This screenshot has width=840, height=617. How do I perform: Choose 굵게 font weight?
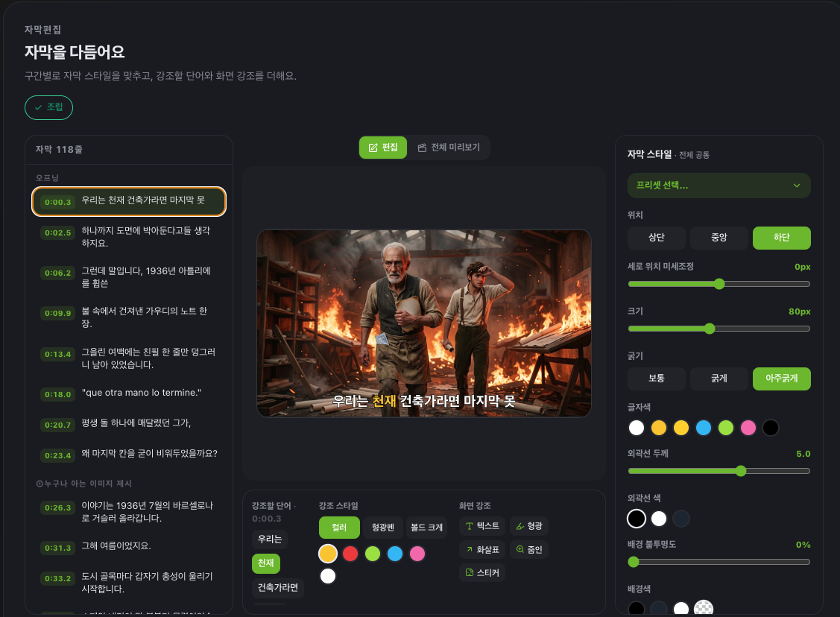[x=719, y=378]
